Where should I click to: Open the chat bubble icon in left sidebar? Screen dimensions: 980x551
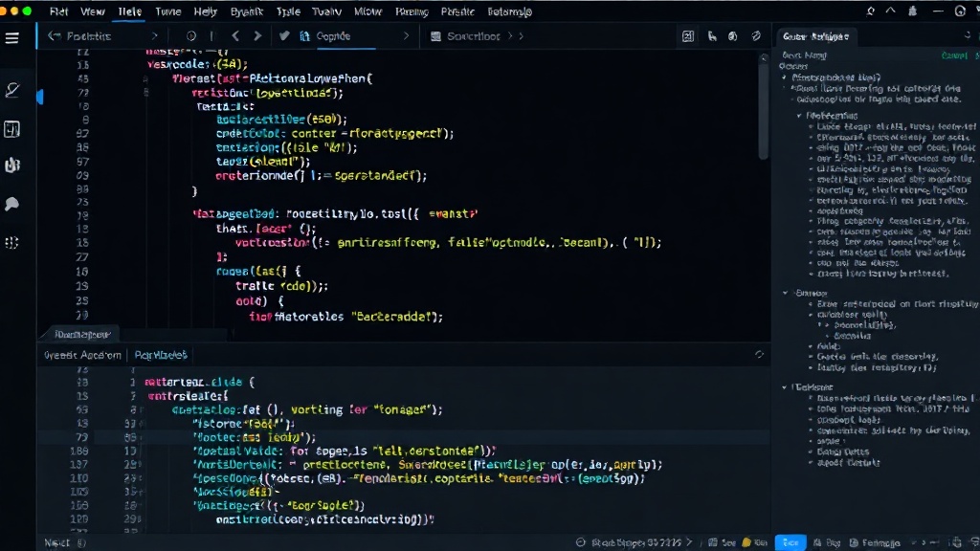pos(11,204)
